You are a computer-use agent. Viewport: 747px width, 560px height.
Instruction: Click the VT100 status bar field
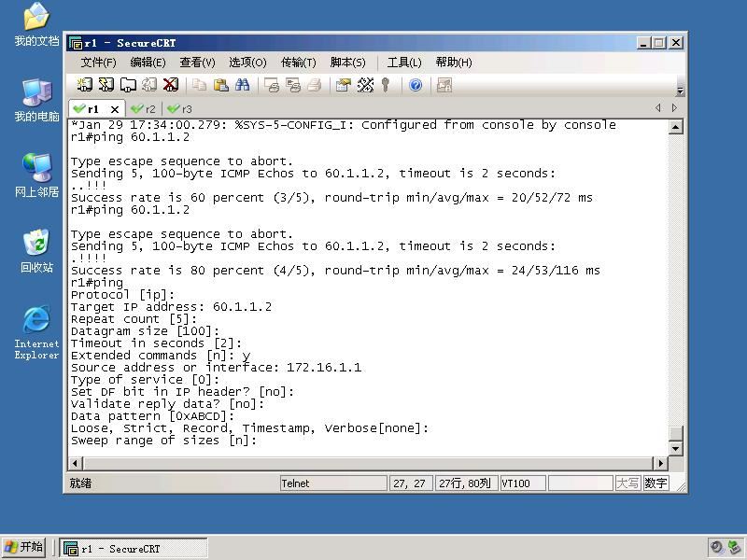[x=523, y=483]
